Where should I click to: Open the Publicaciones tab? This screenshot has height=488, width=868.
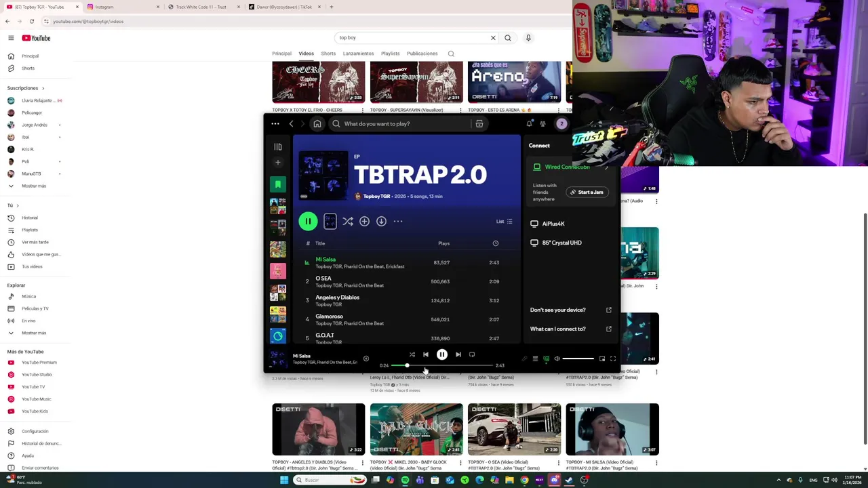(422, 54)
